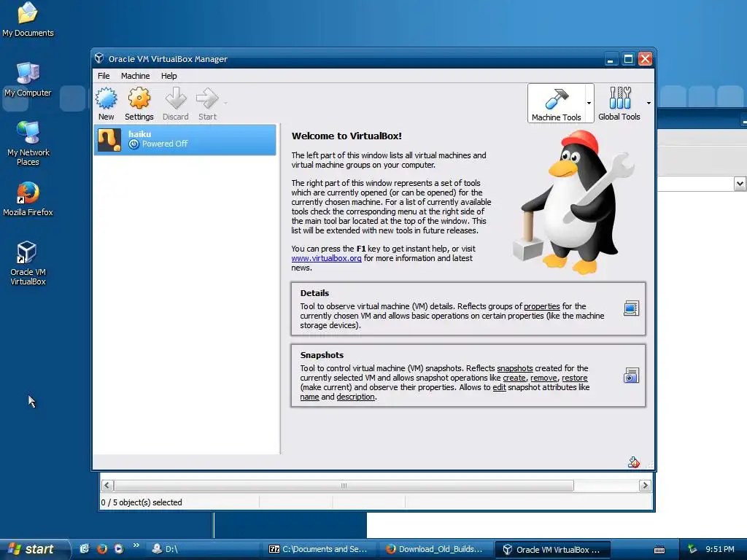Click the Details tool icon

pos(631,308)
